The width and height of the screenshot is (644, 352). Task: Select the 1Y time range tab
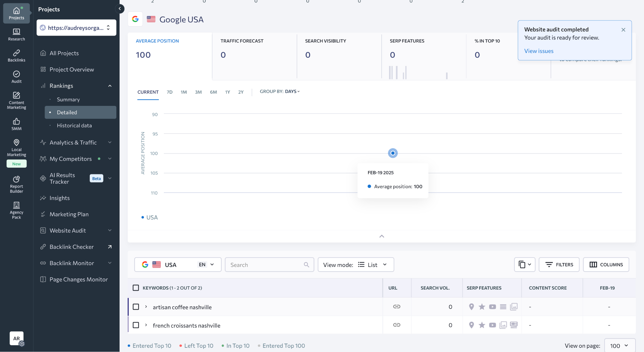[x=227, y=92]
